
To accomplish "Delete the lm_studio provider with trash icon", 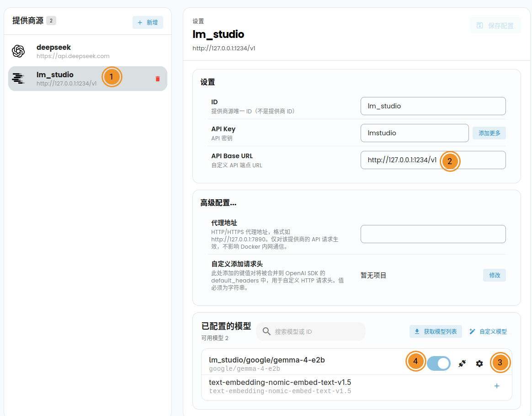I will (x=157, y=79).
